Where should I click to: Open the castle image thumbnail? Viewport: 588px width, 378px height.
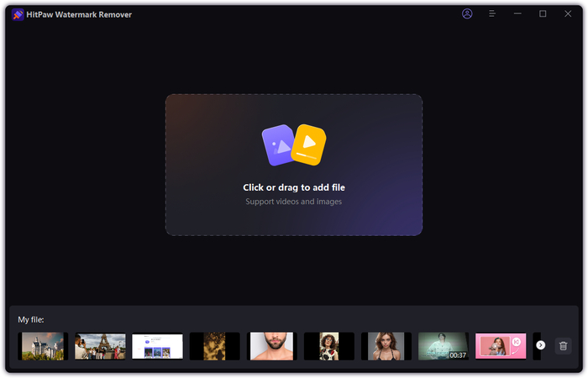click(43, 346)
